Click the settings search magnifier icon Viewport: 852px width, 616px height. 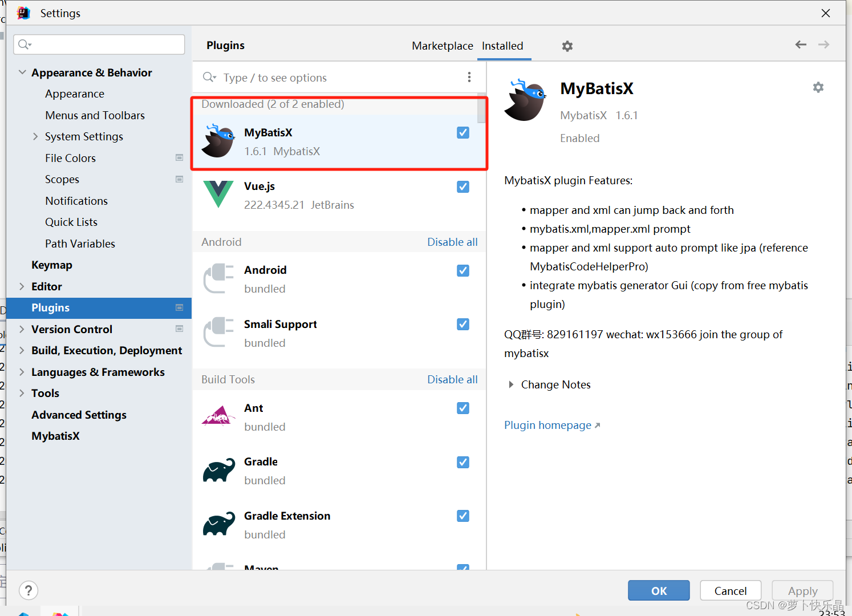tap(24, 44)
